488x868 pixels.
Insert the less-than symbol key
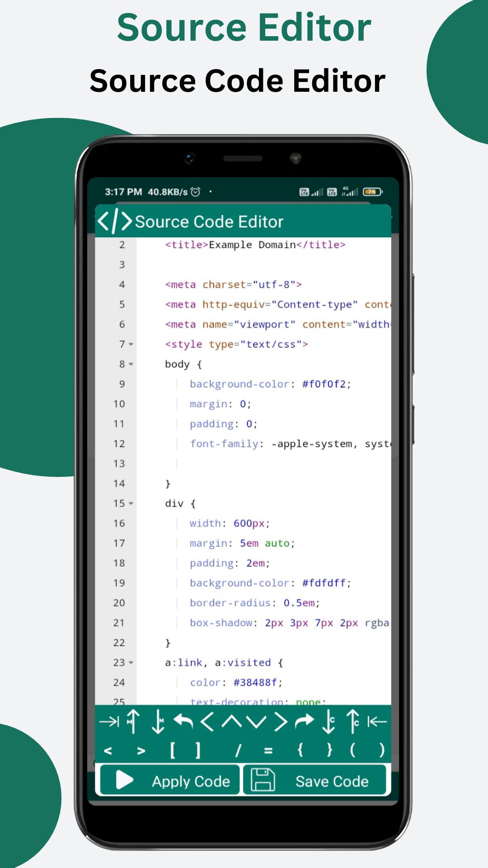click(108, 751)
